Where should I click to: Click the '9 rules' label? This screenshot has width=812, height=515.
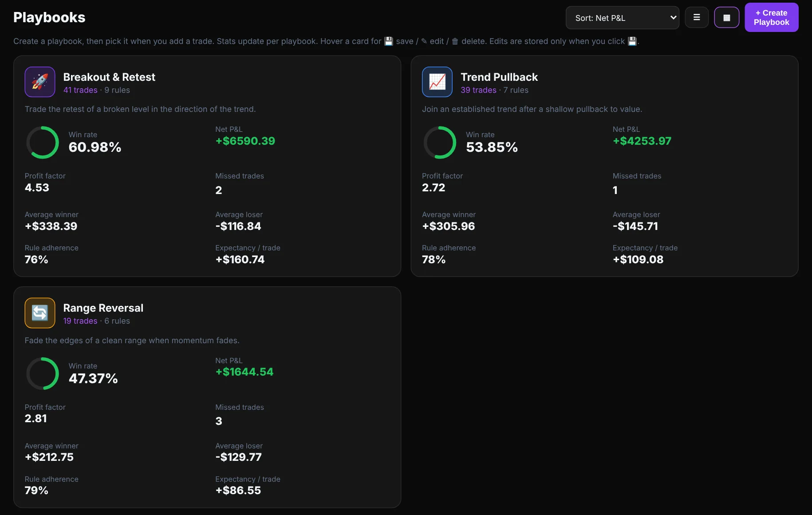(117, 90)
